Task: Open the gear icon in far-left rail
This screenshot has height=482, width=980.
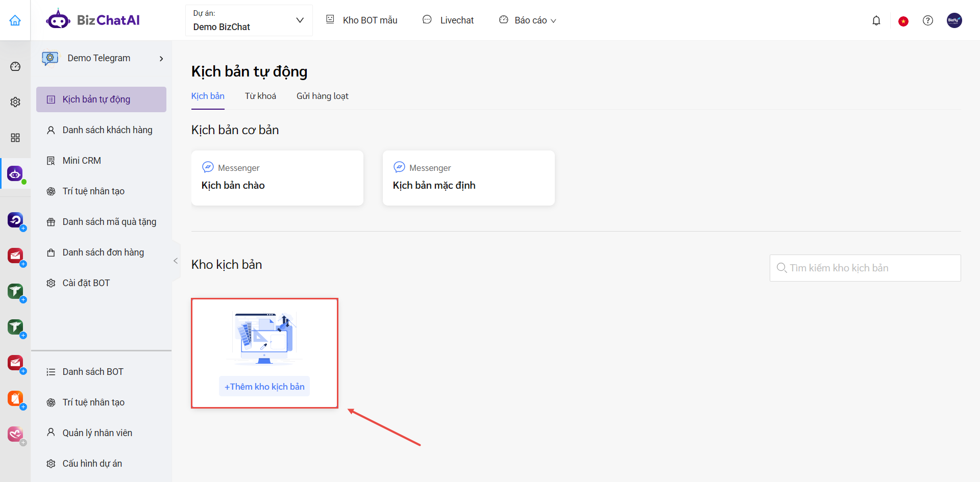Action: 15,102
